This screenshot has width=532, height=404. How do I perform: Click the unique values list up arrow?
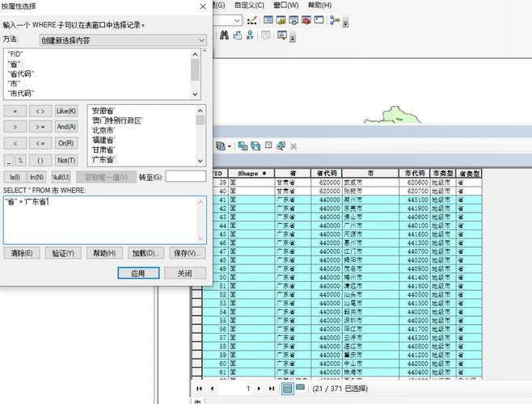(x=201, y=111)
